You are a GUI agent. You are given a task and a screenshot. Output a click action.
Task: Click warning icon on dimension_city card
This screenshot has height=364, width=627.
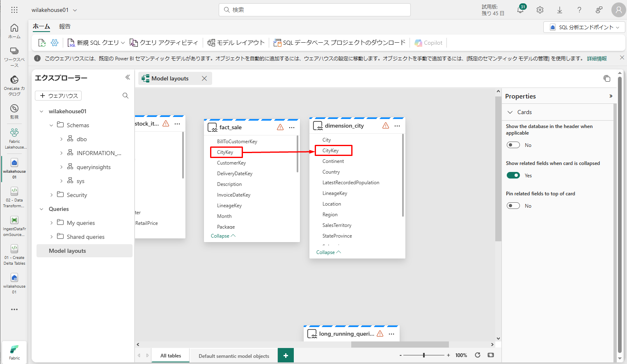click(x=386, y=126)
